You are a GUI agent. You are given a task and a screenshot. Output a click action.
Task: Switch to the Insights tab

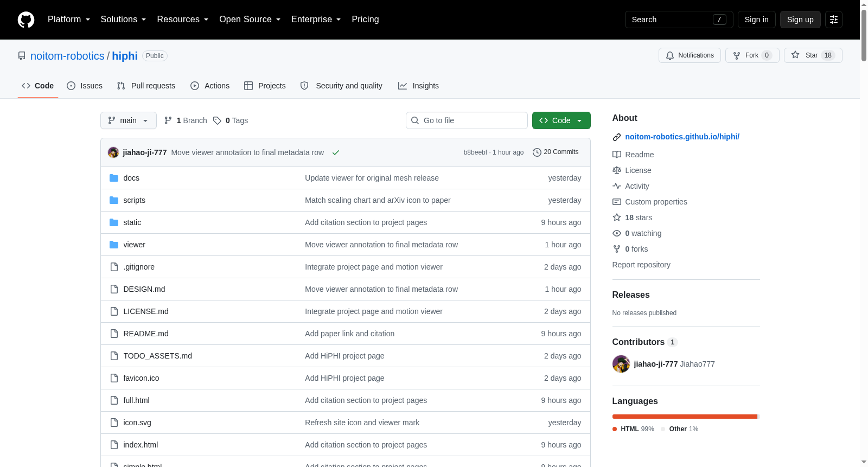pos(418,86)
